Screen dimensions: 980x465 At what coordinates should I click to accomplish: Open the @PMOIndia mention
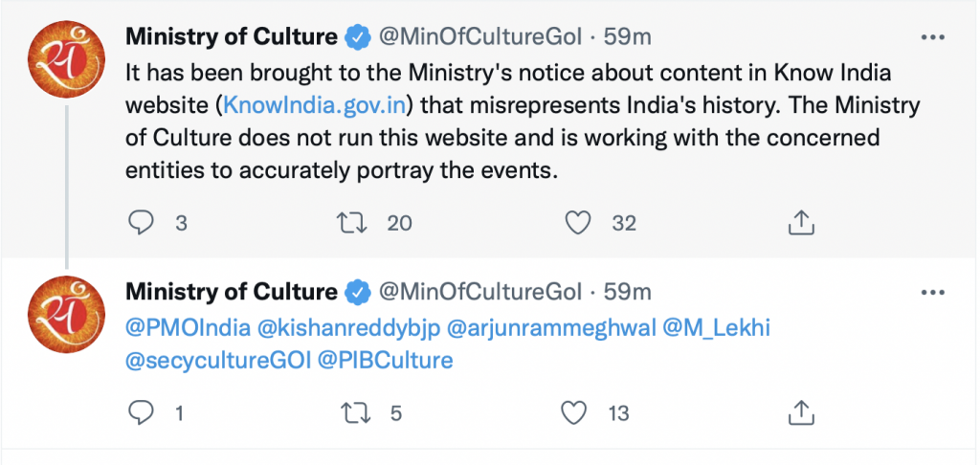coord(189,328)
